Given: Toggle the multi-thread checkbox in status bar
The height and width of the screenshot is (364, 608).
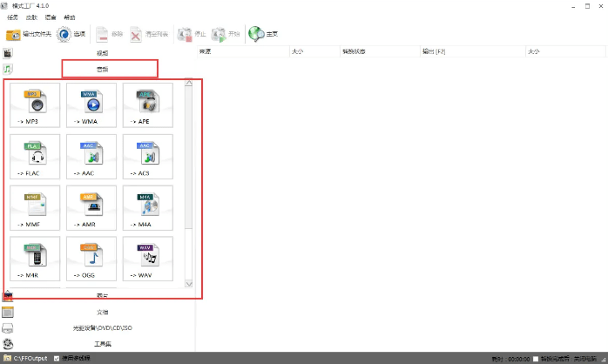Looking at the screenshot, I should (x=57, y=358).
